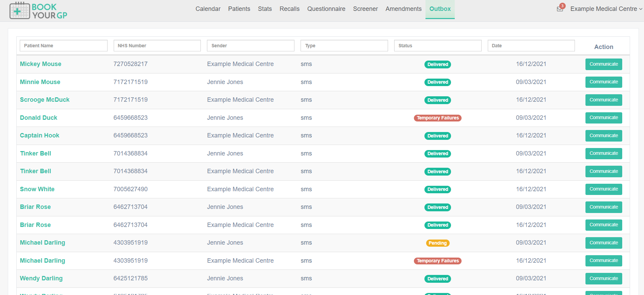Select the Outbox tab
644x295 pixels.
[x=440, y=9]
